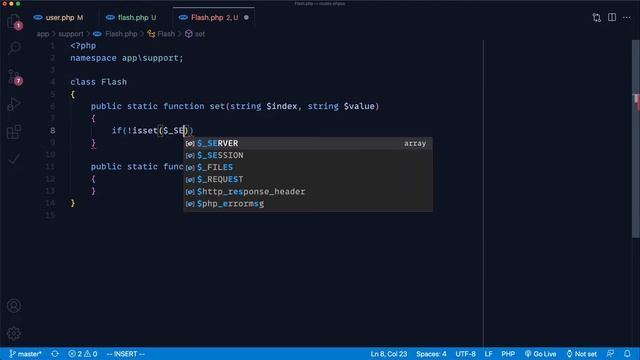Open the Run and Debug view
The image size is (640, 360).
pos(14,104)
